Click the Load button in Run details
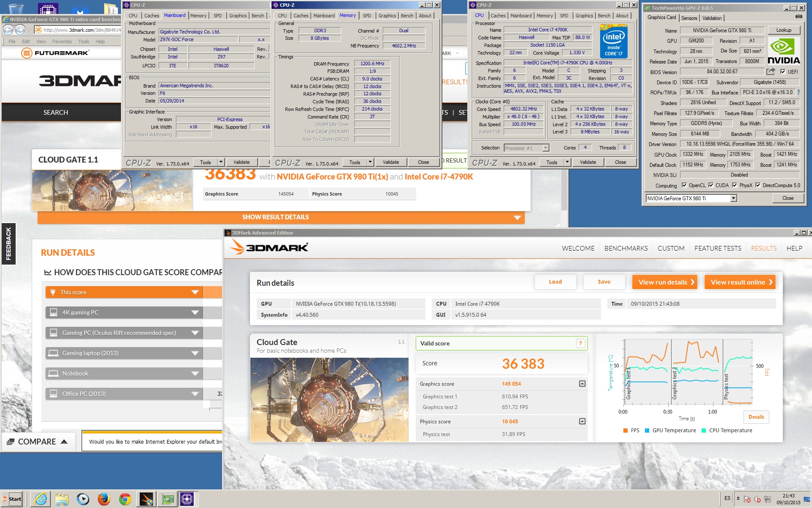Screen dimensions: 812x508 tap(555, 282)
